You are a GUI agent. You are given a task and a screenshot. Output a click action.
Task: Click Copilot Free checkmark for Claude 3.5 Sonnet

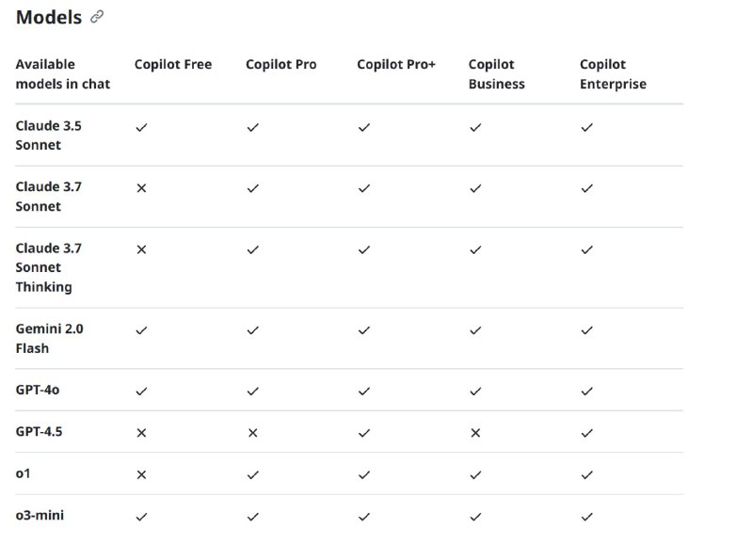click(x=141, y=127)
